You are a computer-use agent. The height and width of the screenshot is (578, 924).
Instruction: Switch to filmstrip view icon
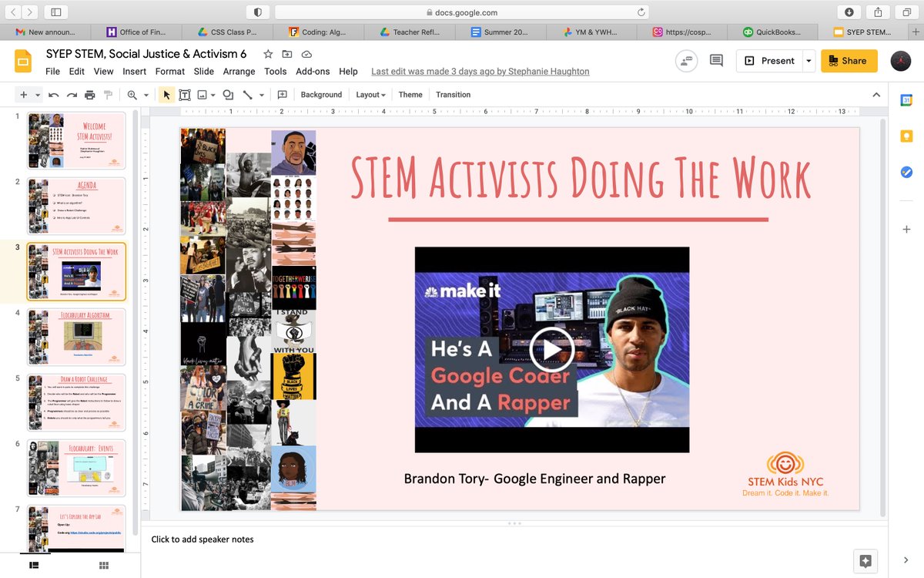pos(34,566)
